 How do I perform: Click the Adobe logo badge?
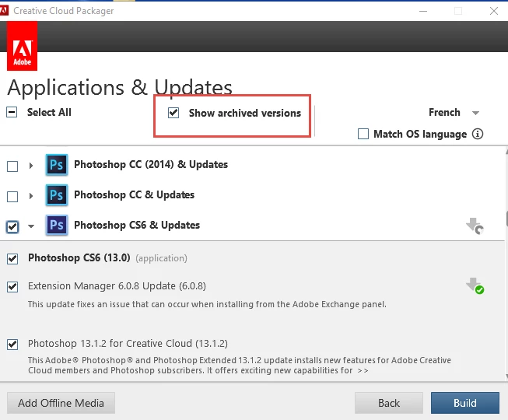[x=22, y=46]
